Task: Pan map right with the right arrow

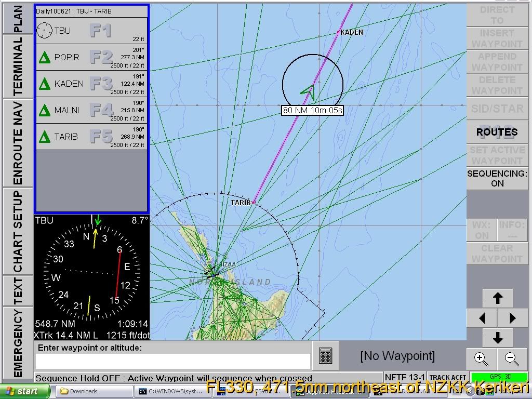Action: point(512,318)
